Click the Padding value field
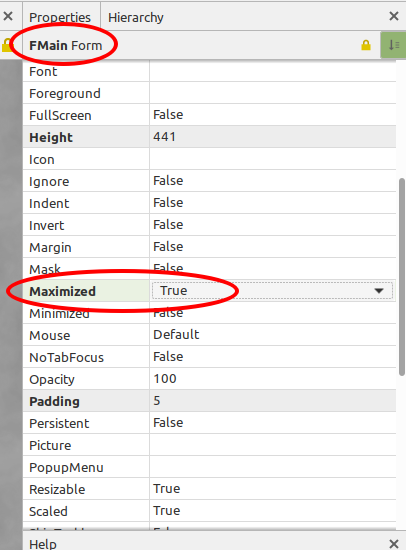 (x=273, y=401)
